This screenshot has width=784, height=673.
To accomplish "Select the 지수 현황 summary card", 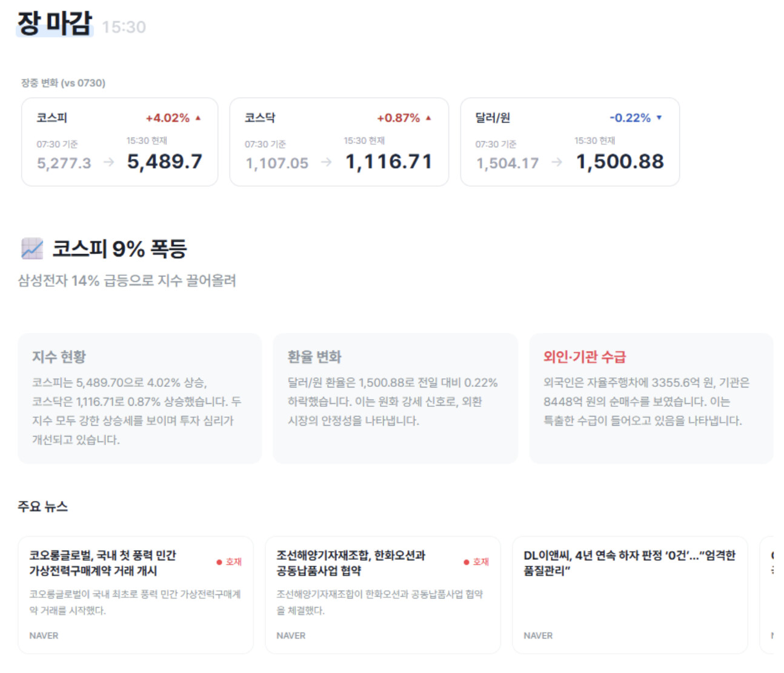I will (x=139, y=398).
